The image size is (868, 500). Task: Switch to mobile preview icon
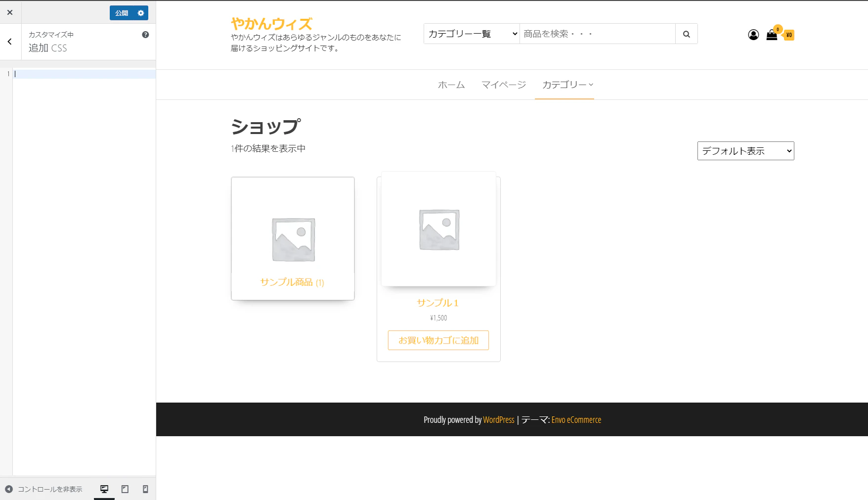[145, 489]
